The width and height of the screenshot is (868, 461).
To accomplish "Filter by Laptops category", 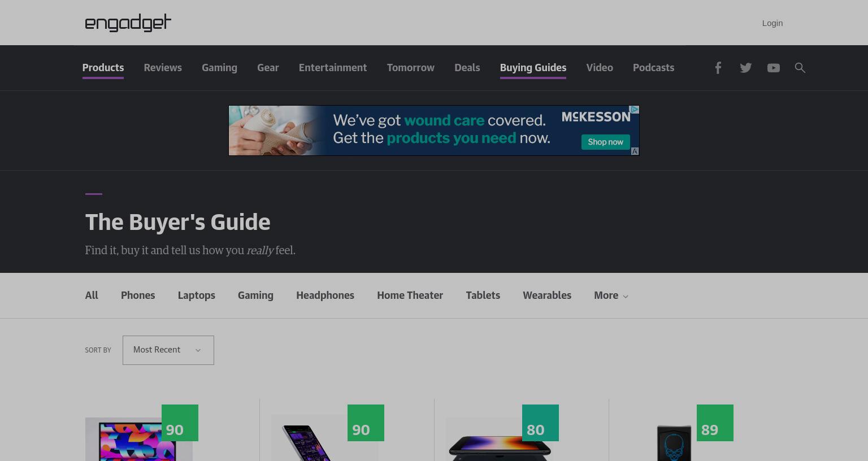I will [196, 295].
